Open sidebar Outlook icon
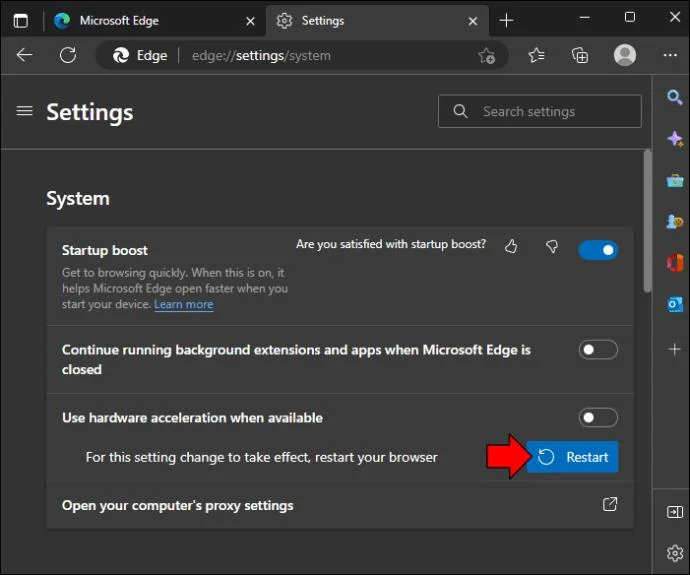The width and height of the screenshot is (690, 575). coord(675,304)
